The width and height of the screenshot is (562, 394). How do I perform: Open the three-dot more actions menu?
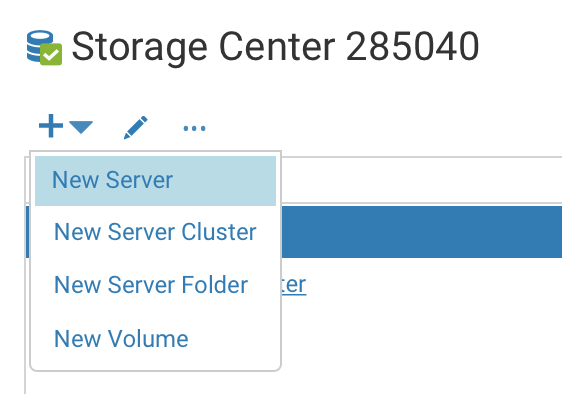tap(194, 128)
